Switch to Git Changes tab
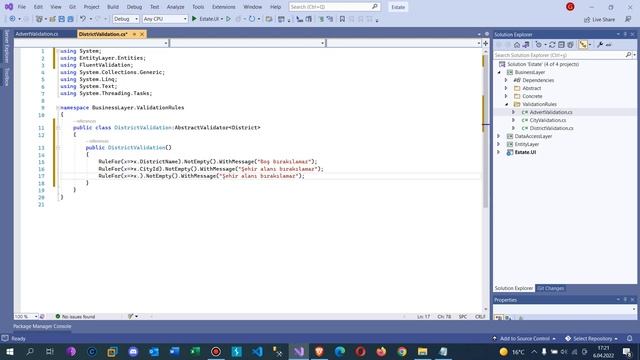The height and width of the screenshot is (360, 640). pyautogui.click(x=550, y=288)
